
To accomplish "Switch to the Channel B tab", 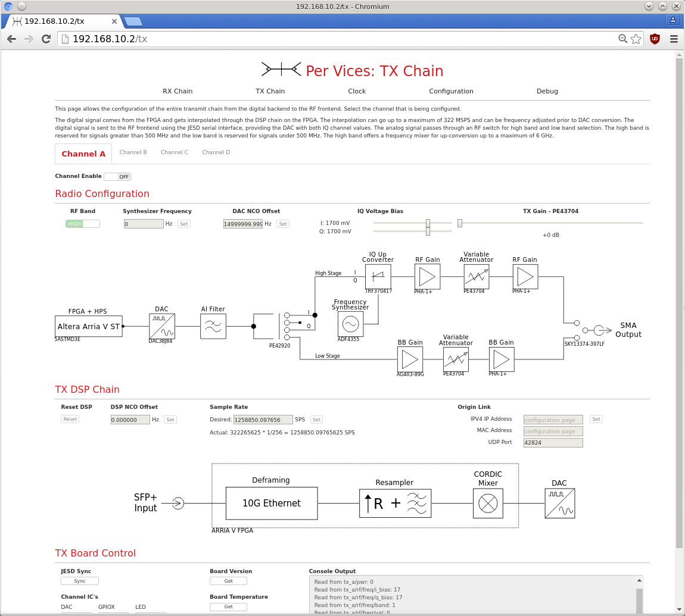I will [x=133, y=152].
